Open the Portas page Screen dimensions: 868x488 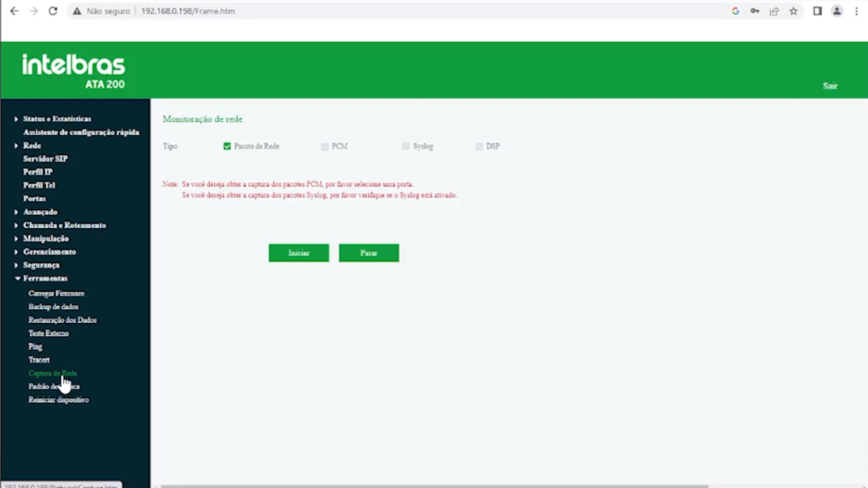pyautogui.click(x=34, y=199)
